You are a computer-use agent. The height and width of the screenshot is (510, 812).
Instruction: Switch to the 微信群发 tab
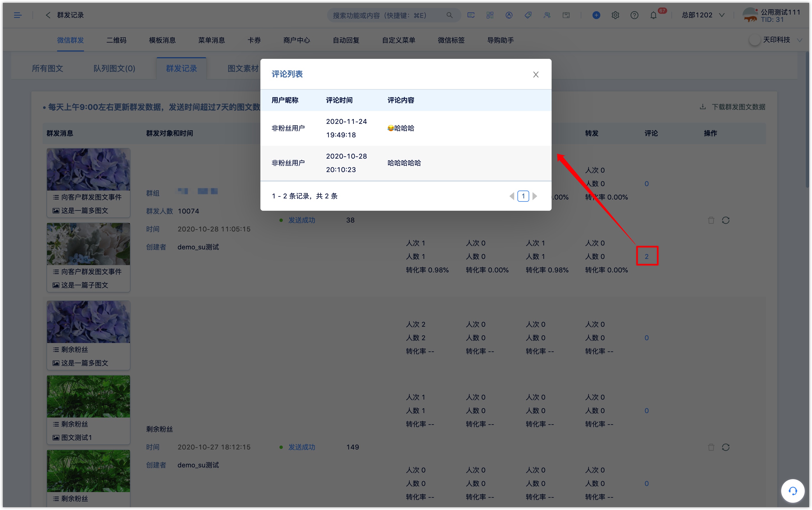tap(70, 40)
